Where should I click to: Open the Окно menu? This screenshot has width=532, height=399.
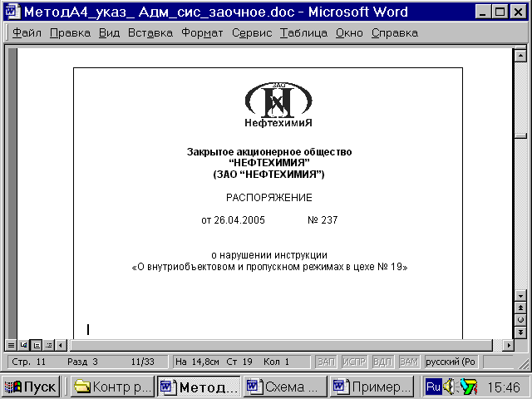(349, 33)
